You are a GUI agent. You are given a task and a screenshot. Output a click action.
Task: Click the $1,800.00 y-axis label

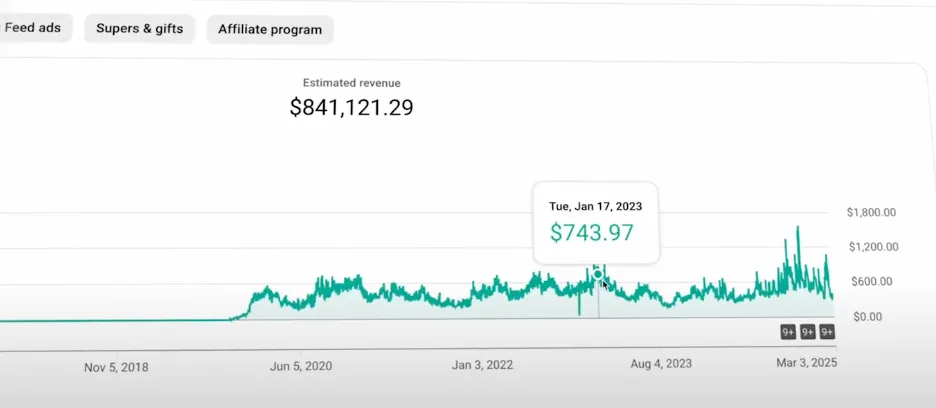pos(871,212)
